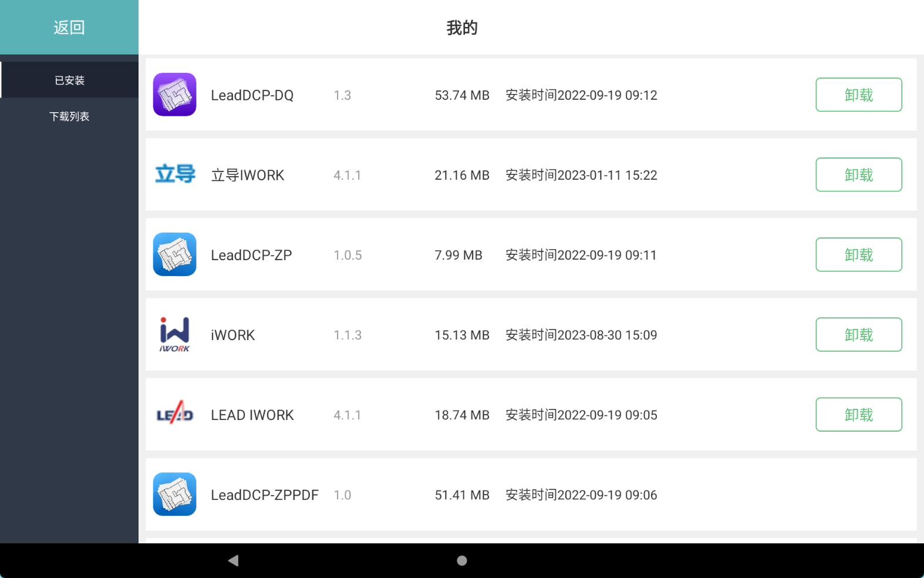924x578 pixels.
Task: Click install time 2023-08-30 15:09
Action: [x=581, y=335]
